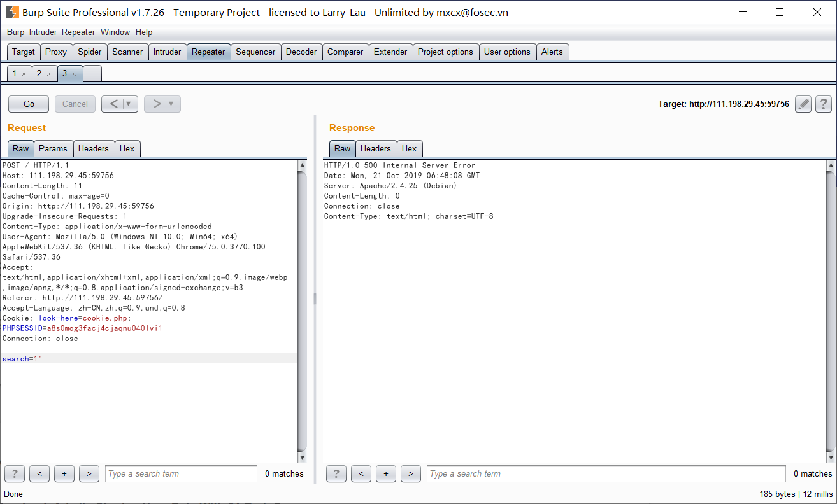The height and width of the screenshot is (504, 837).
Task: Open the Intruder menu
Action: [x=43, y=32]
